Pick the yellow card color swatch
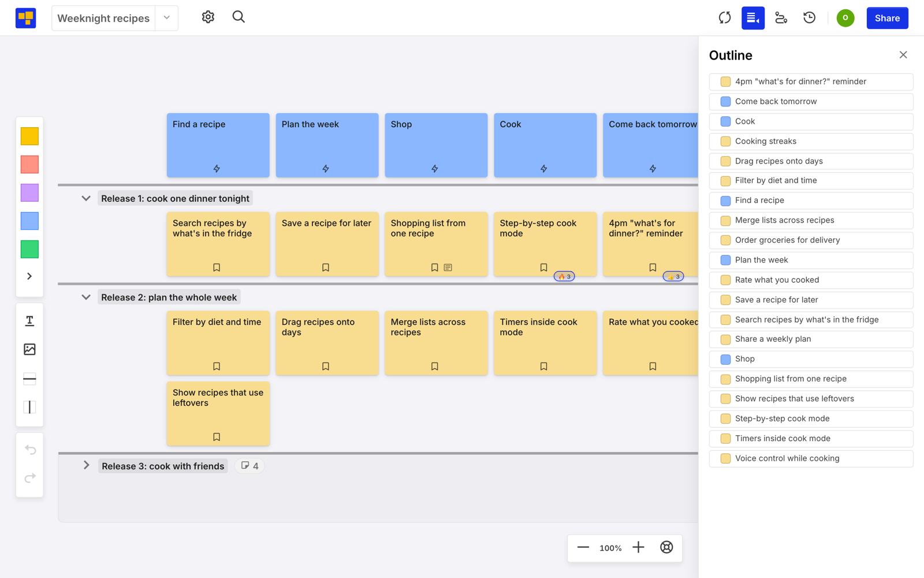 29,136
